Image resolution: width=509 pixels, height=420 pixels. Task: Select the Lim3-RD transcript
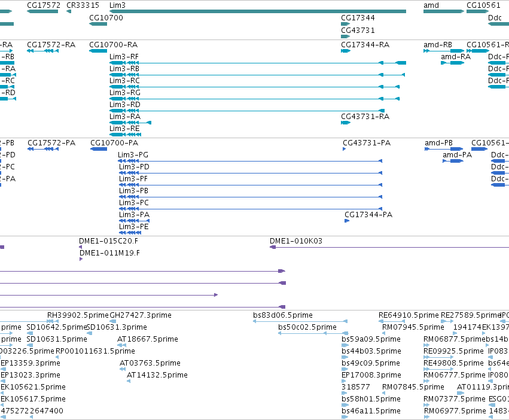(247, 111)
